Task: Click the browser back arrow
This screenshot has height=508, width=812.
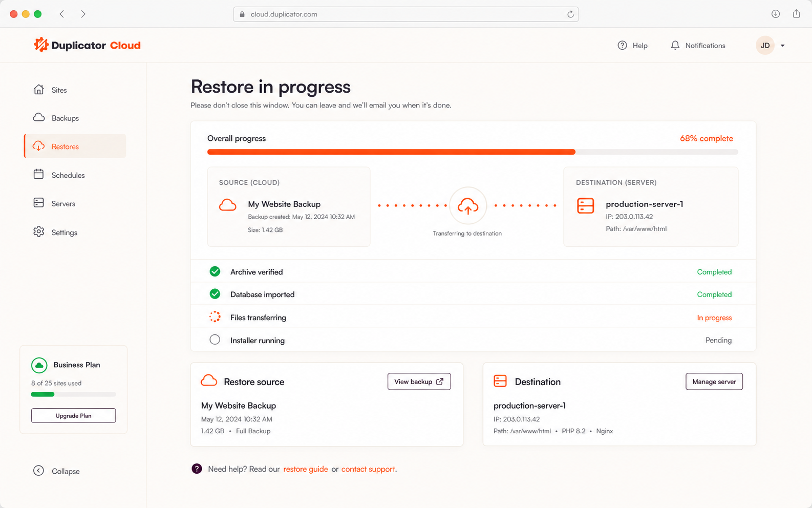Action: coord(62,14)
